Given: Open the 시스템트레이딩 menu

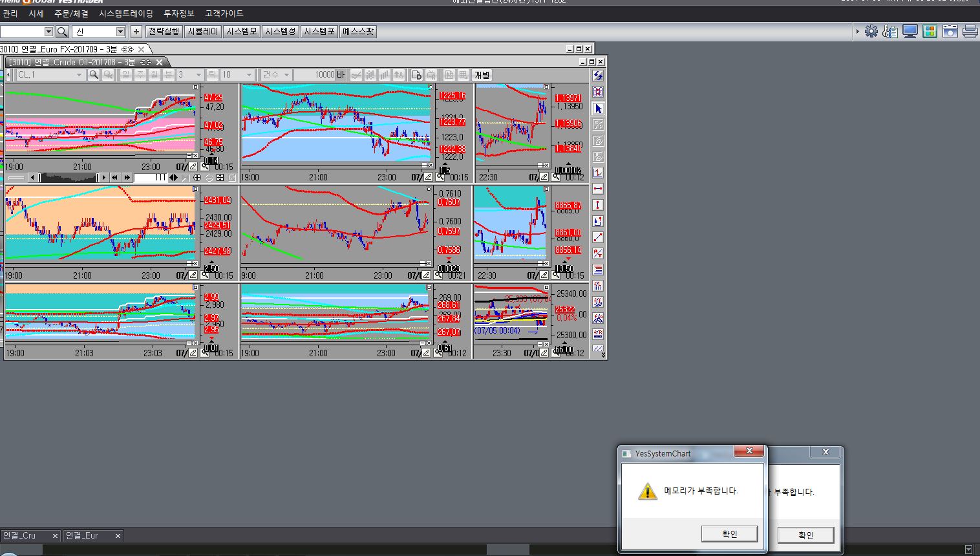Looking at the screenshot, I should 126,14.
